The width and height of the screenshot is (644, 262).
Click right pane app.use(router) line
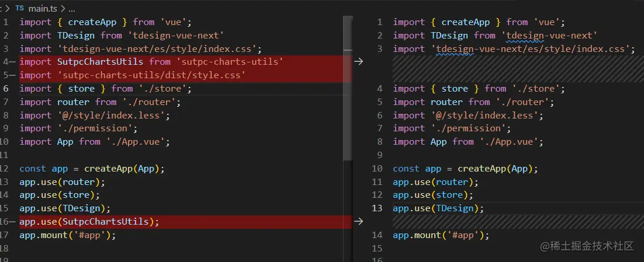click(x=436, y=181)
